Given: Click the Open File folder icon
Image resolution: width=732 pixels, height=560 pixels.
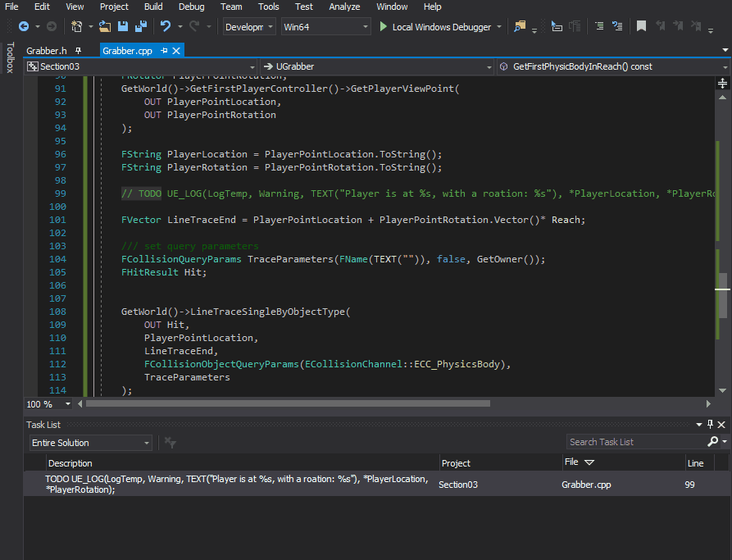Looking at the screenshot, I should 105,26.
